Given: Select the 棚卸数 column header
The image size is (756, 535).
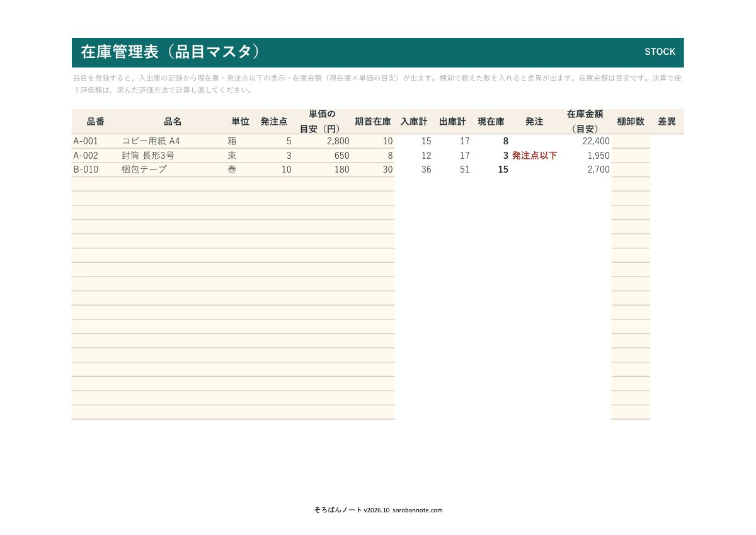Looking at the screenshot, I should point(631,122).
